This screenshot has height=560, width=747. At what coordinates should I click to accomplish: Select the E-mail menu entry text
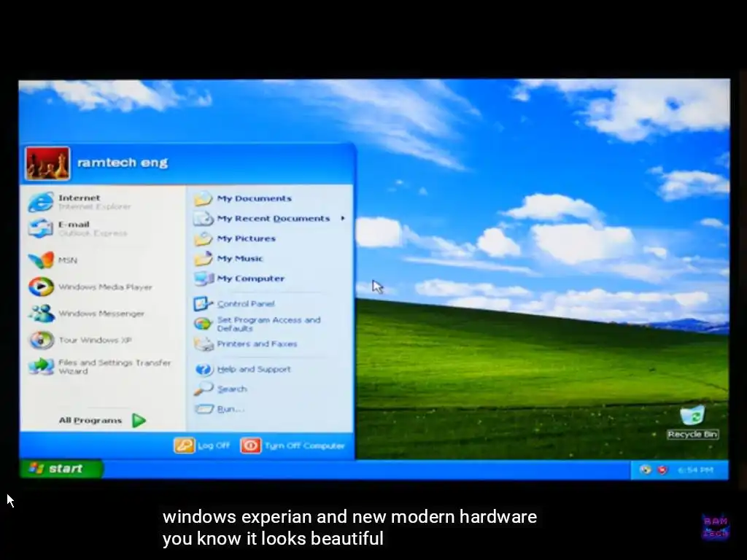coord(74,225)
